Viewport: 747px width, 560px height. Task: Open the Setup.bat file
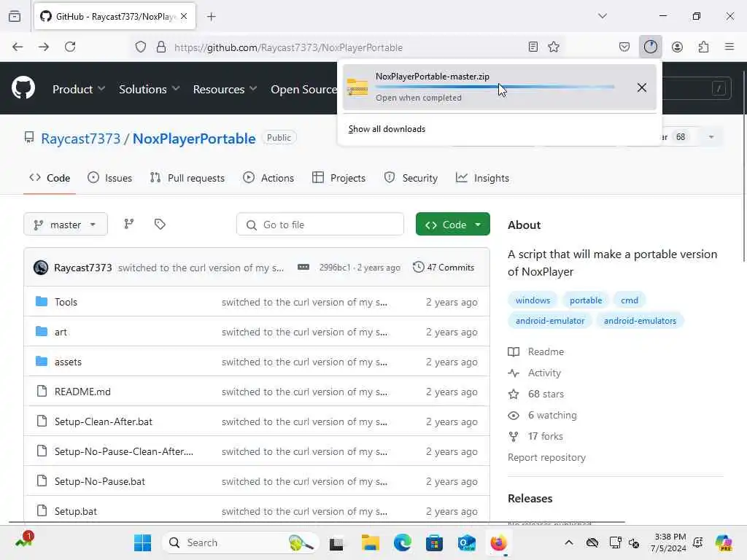pos(75,511)
